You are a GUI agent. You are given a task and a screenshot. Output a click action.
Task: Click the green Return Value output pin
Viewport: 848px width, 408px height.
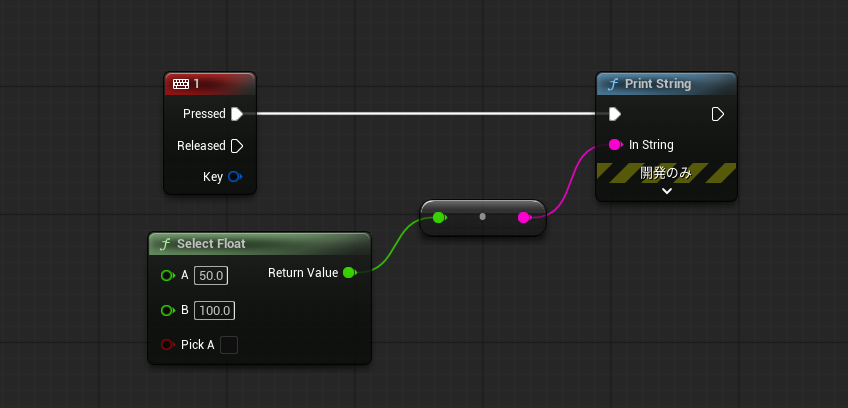coord(349,273)
